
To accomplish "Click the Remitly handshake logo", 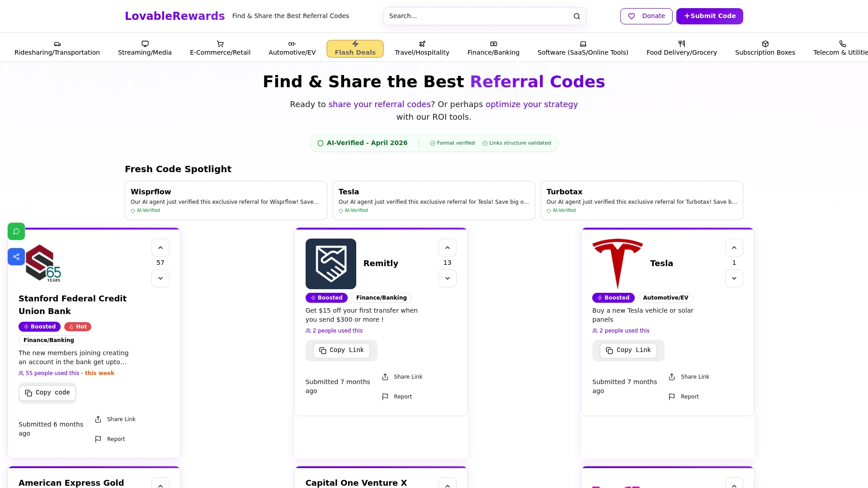I will coord(330,264).
